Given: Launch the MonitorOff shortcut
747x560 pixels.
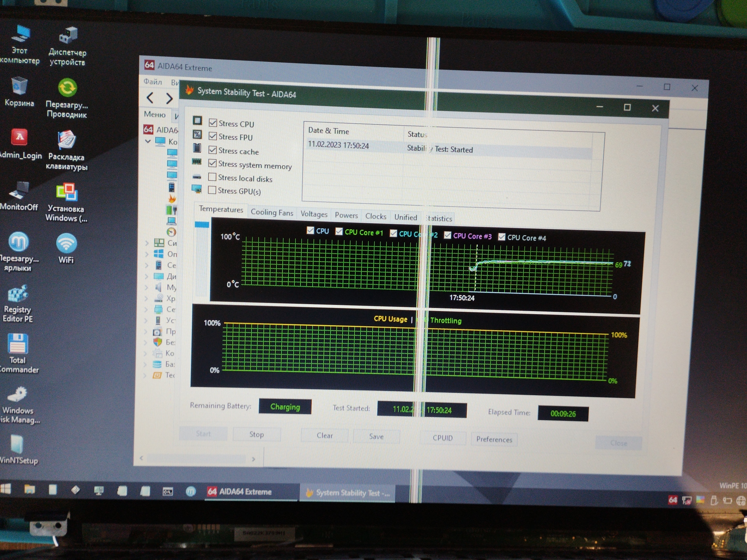Looking at the screenshot, I should (x=19, y=196).
